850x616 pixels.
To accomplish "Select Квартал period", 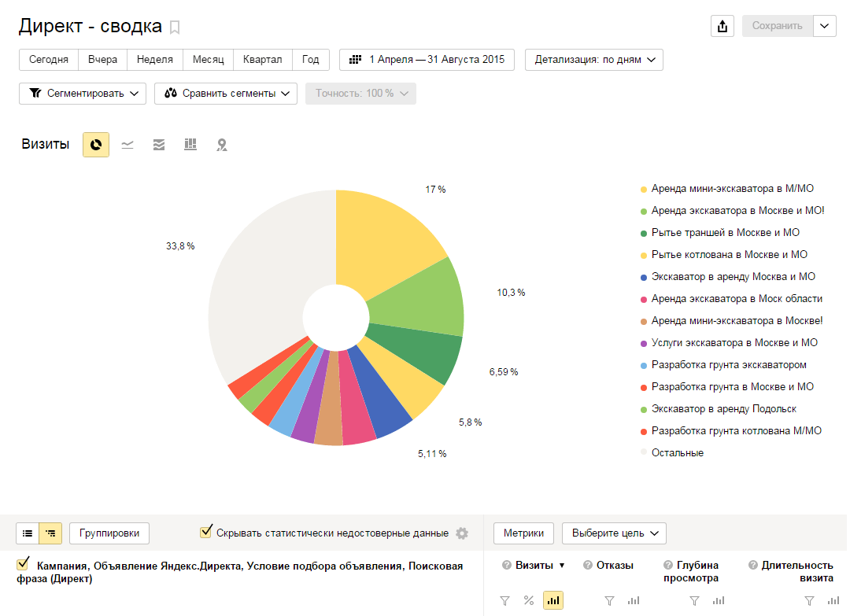I will (262, 60).
